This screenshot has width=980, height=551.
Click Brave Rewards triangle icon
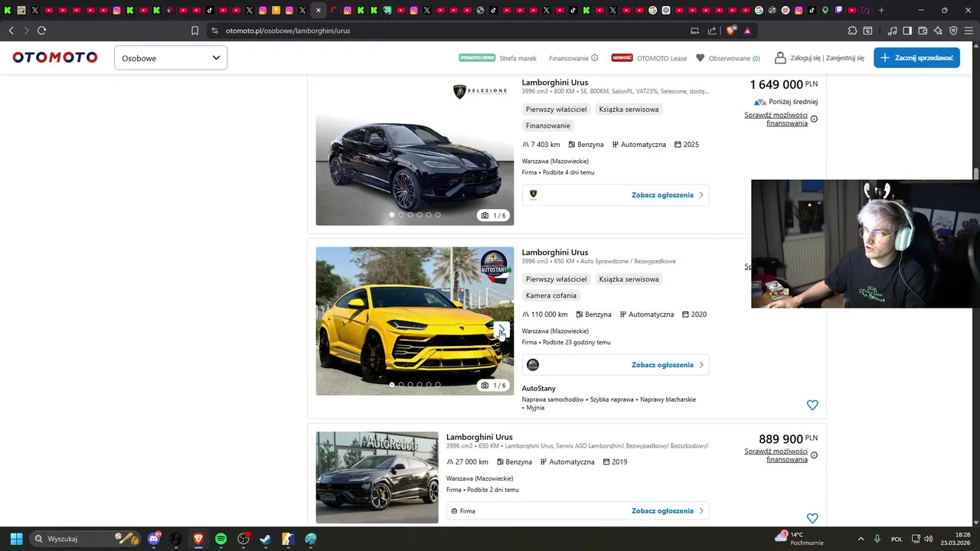click(x=747, y=31)
